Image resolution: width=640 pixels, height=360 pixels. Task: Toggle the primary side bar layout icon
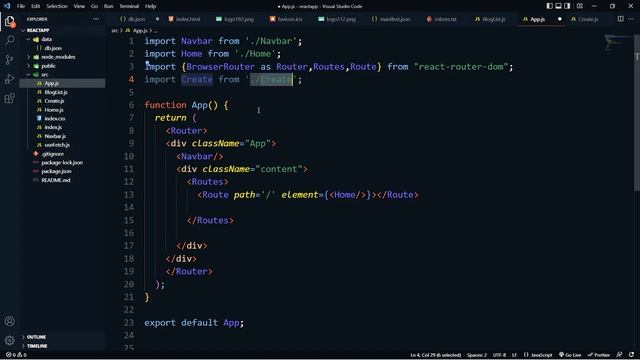click(x=549, y=6)
